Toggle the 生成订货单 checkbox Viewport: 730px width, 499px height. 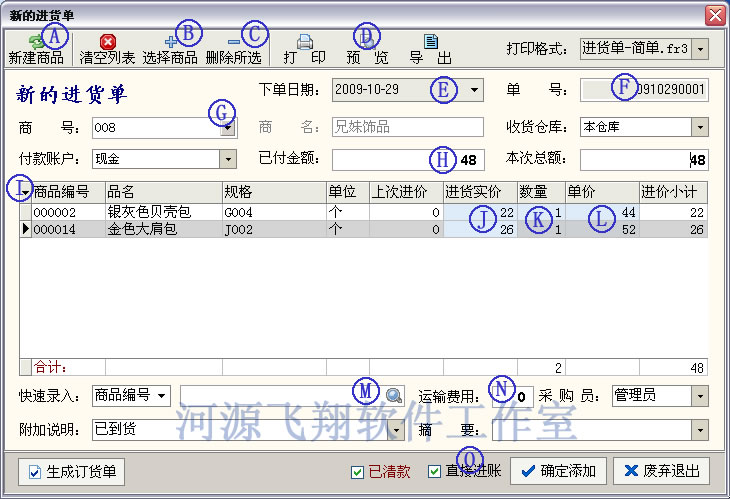coord(36,472)
